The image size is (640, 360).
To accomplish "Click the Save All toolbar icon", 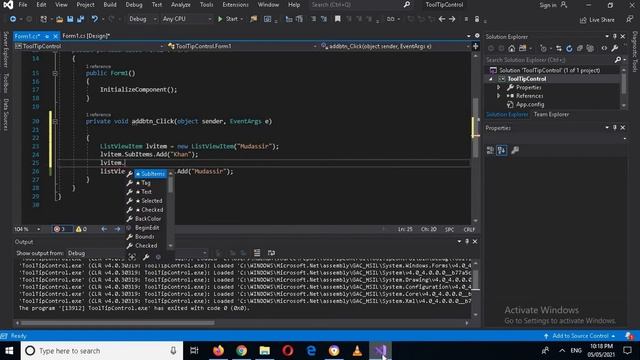I will (x=81, y=19).
